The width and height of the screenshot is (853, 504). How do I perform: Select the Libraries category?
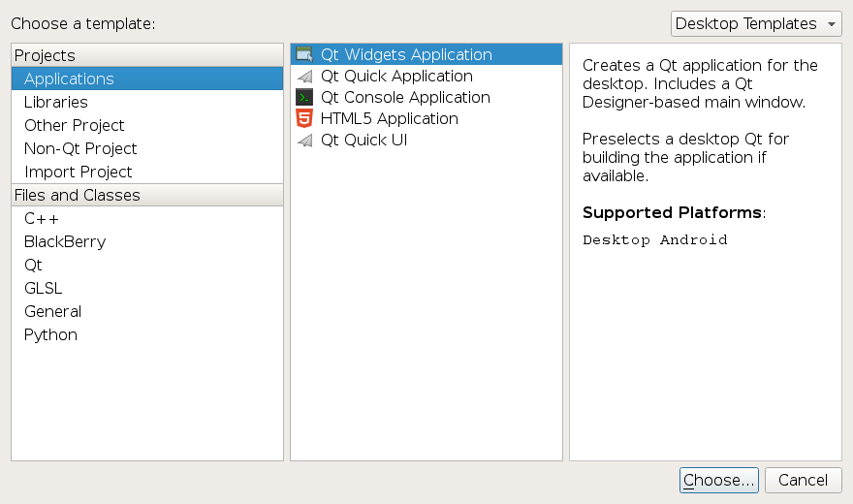(x=147, y=102)
